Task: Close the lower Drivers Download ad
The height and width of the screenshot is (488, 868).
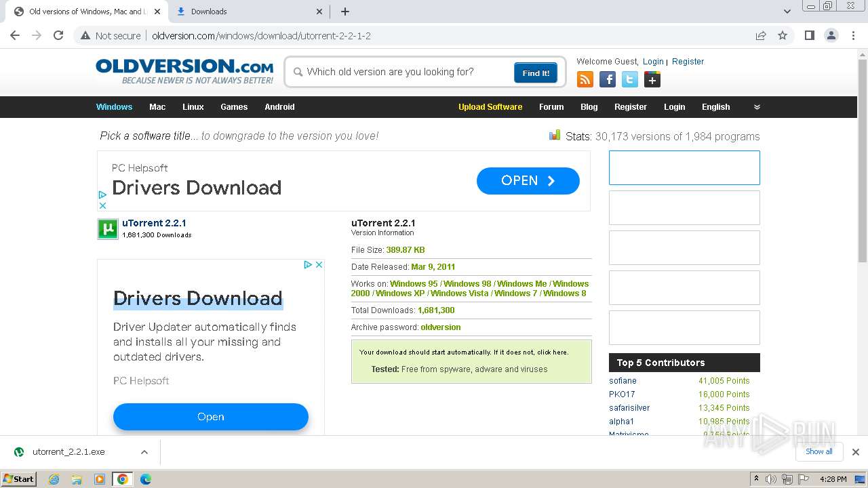Action: (x=319, y=265)
